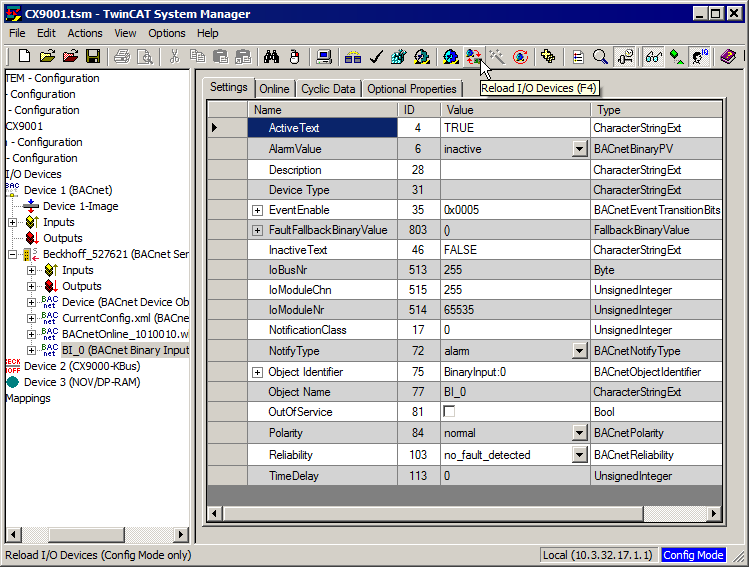Open the Actions menu
Viewport: 749px width, 567px height.
(x=85, y=33)
